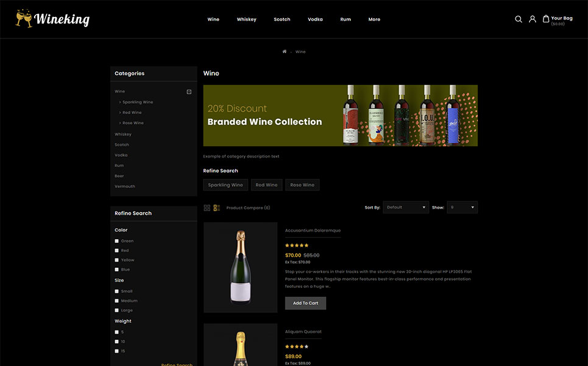The width and height of the screenshot is (588, 366).
Task: Click the Red Wine refine button
Action: click(x=267, y=185)
